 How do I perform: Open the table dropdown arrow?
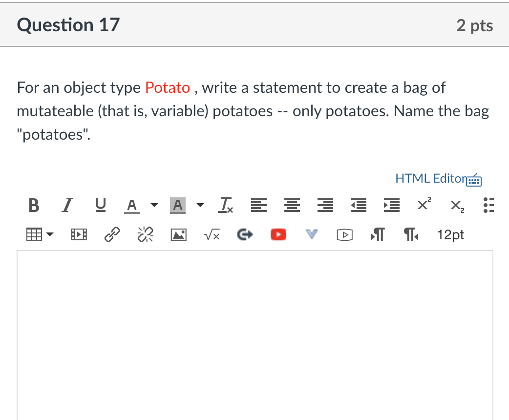(x=50, y=234)
